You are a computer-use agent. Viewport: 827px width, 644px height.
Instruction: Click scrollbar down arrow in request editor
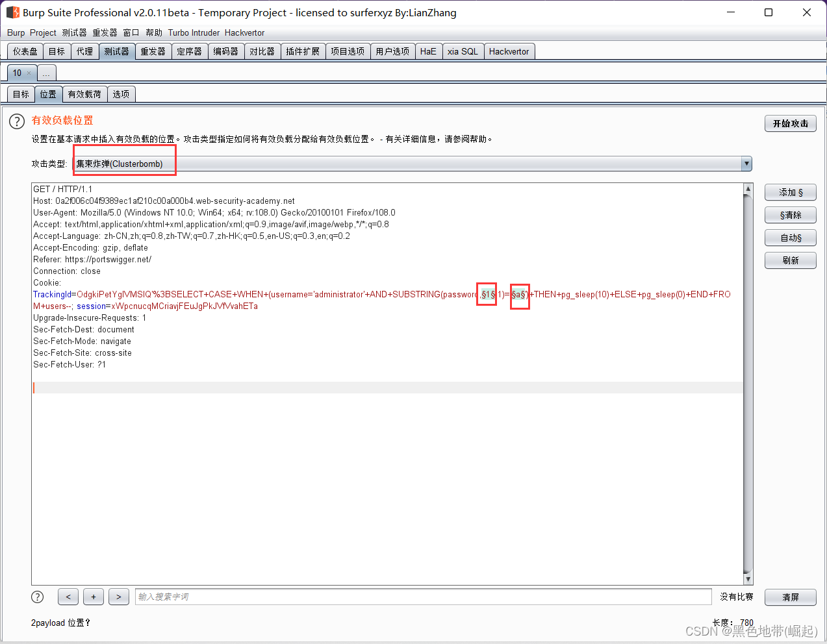tap(748, 579)
